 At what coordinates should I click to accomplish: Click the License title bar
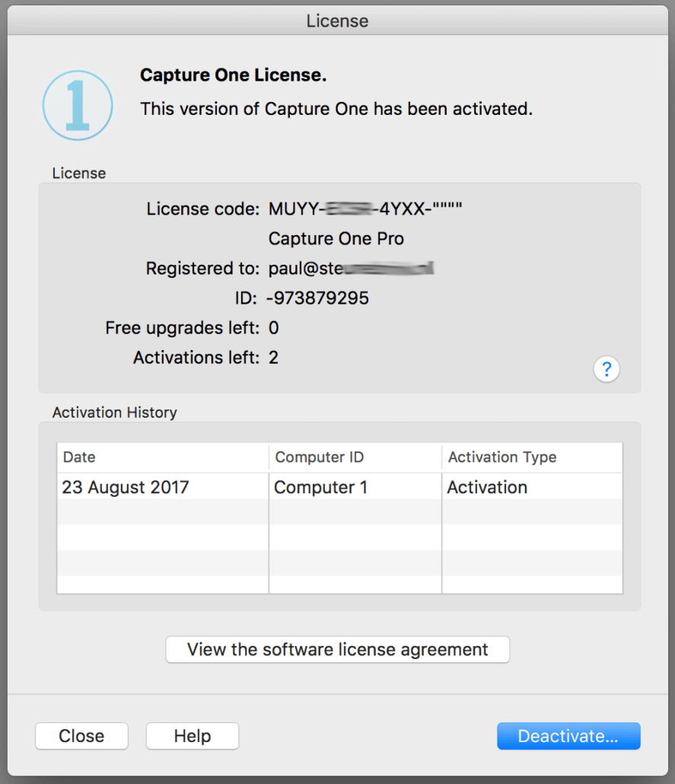click(337, 21)
